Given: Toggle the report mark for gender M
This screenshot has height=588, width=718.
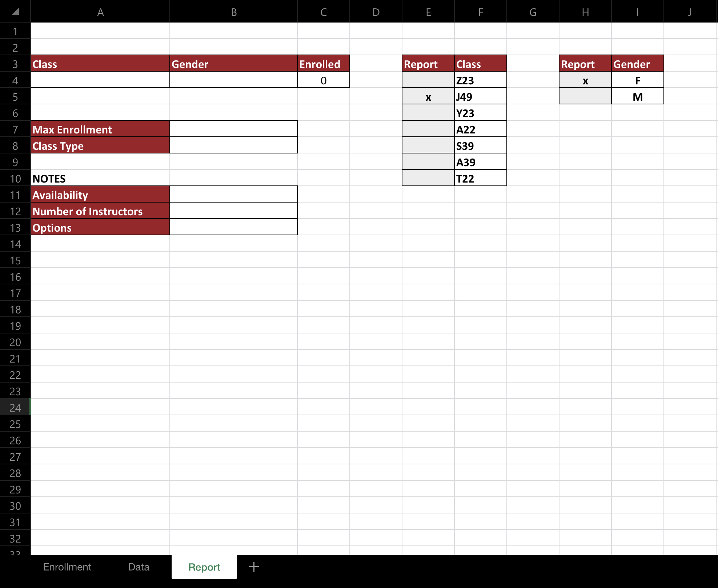Looking at the screenshot, I should pos(585,96).
